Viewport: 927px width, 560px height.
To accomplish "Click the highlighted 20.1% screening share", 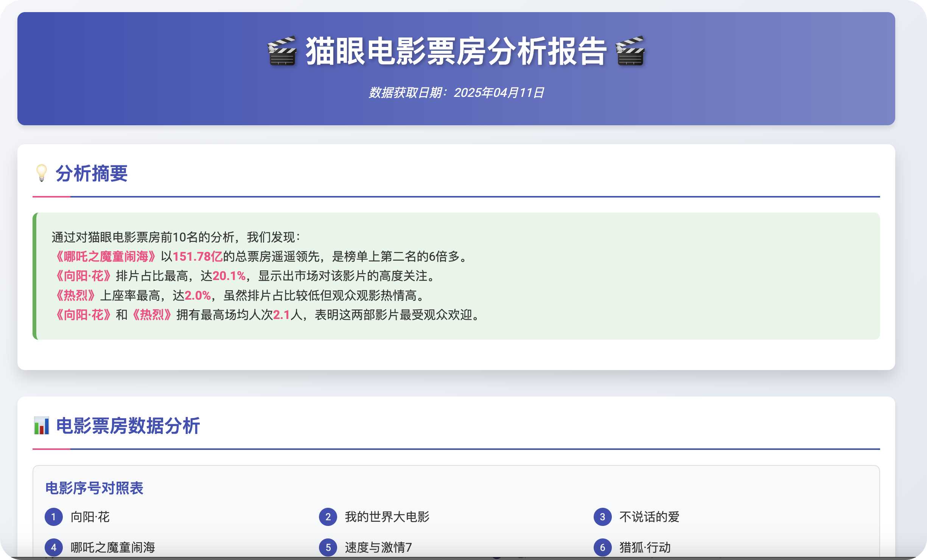I will 229,276.
